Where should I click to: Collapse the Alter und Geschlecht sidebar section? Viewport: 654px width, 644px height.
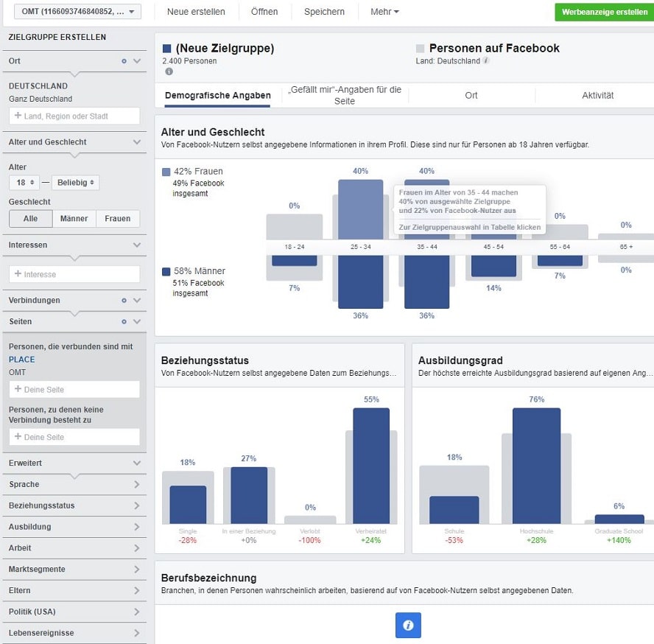point(137,142)
